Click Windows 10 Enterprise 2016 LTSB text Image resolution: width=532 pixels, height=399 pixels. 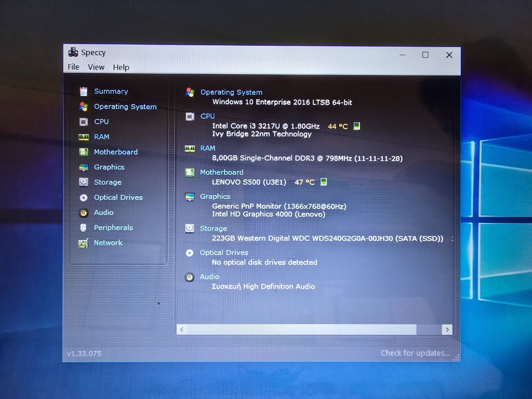click(x=282, y=102)
